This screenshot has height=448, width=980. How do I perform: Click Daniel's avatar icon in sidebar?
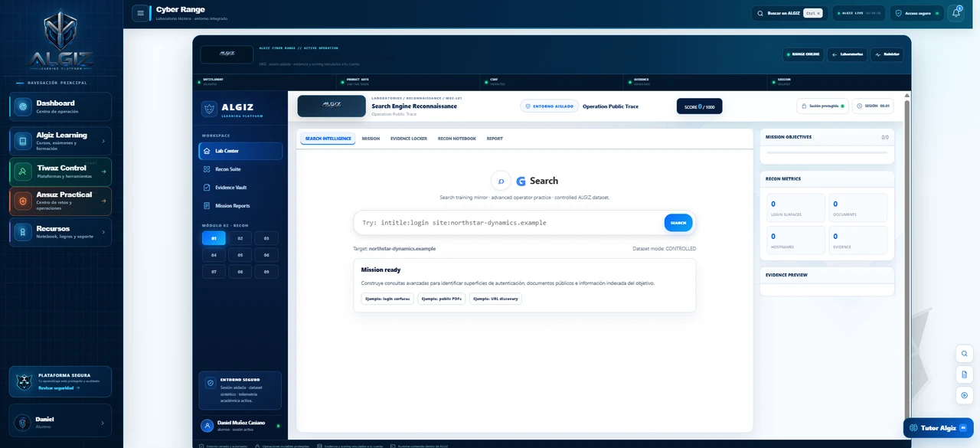point(23,423)
